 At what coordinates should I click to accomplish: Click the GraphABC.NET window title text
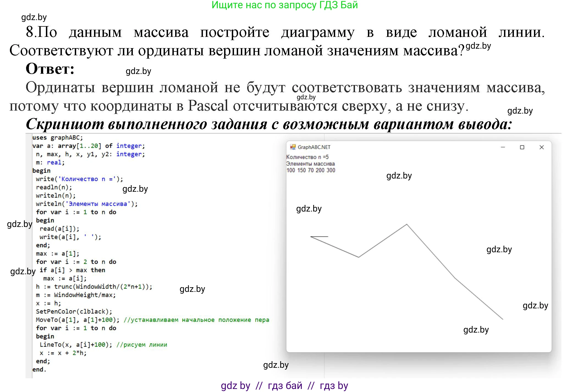click(314, 147)
